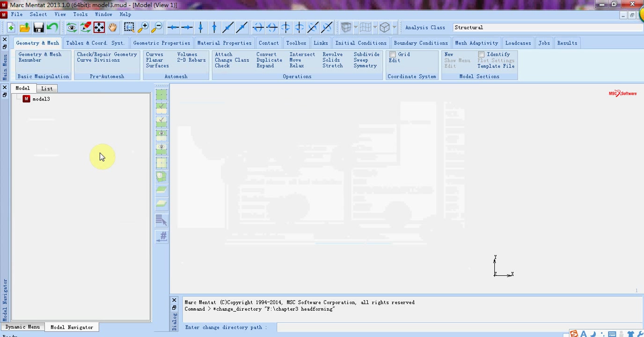The width and height of the screenshot is (644, 337).
Task: Switch to the Links tab
Action: [x=321, y=43]
